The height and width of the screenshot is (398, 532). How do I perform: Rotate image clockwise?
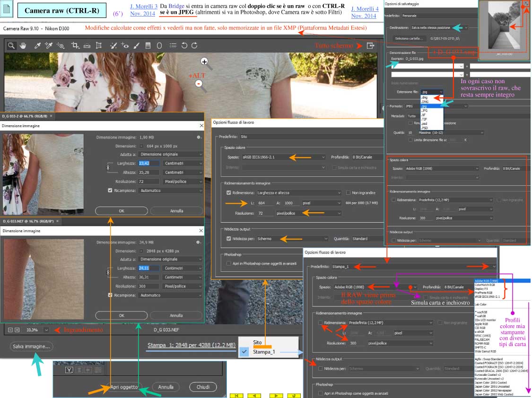194,45
